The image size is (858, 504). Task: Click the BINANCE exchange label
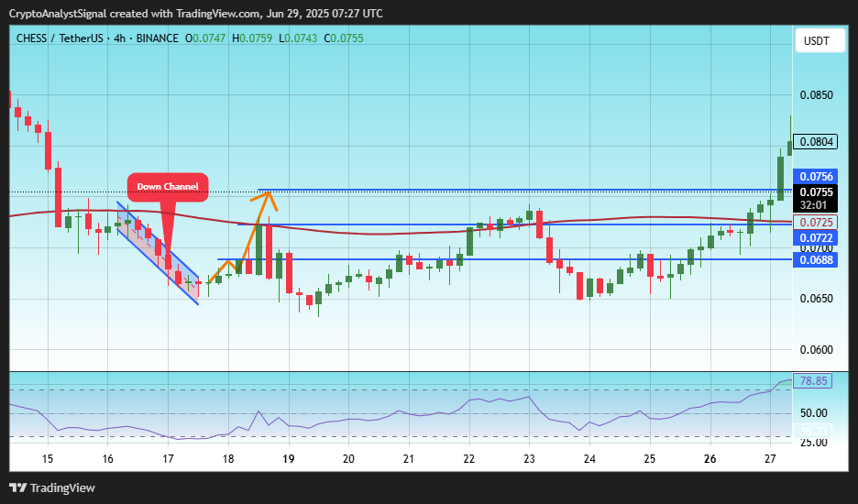pyautogui.click(x=157, y=38)
